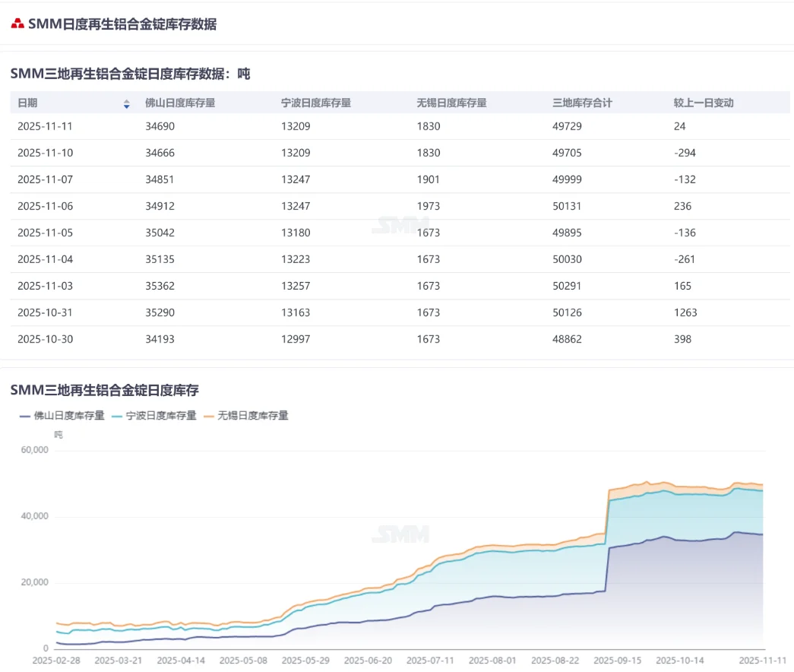Click the 佛山日度库存量 column header
This screenshot has height=672, width=794.
[x=180, y=103]
